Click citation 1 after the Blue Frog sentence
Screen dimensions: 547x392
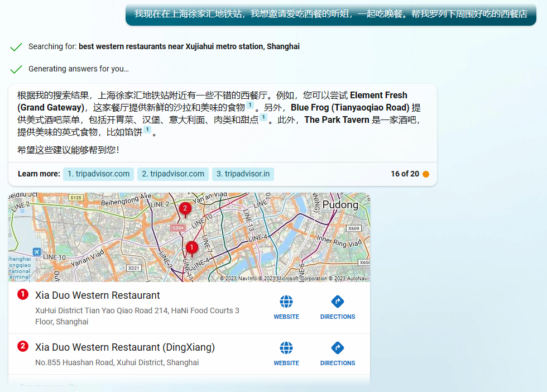[x=263, y=117]
